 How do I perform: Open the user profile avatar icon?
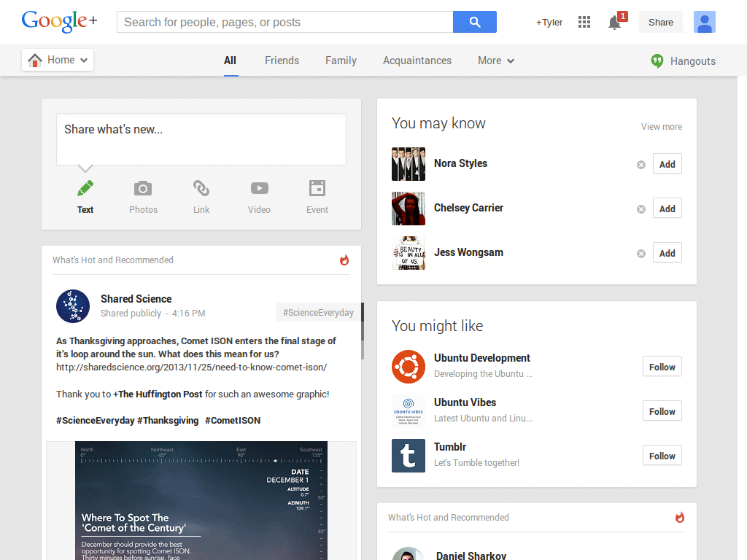pyautogui.click(x=704, y=22)
